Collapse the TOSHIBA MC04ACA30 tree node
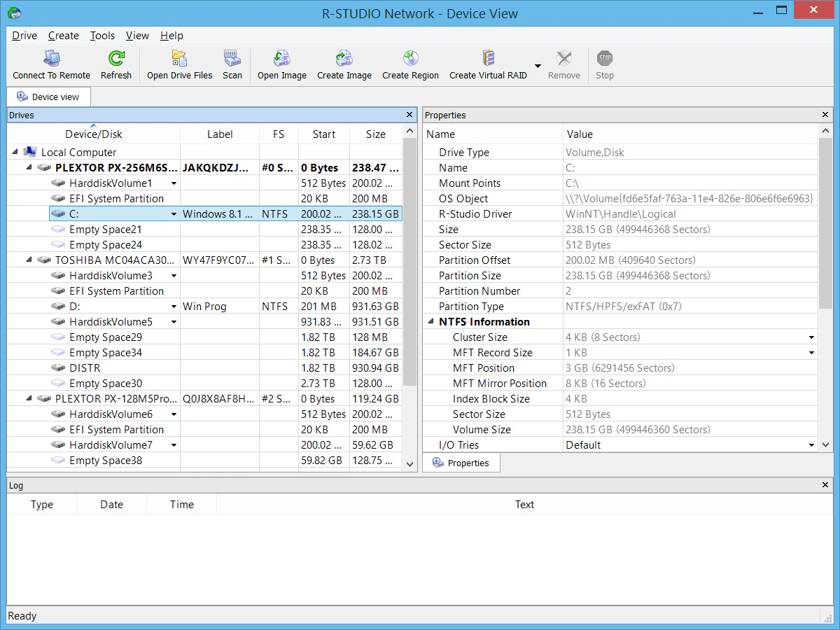This screenshot has height=630, width=840. 28,260
